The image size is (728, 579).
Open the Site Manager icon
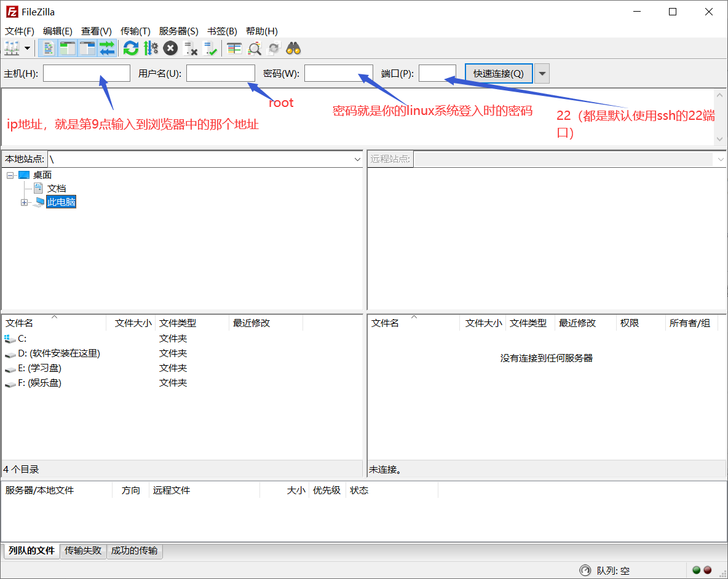pos(12,48)
